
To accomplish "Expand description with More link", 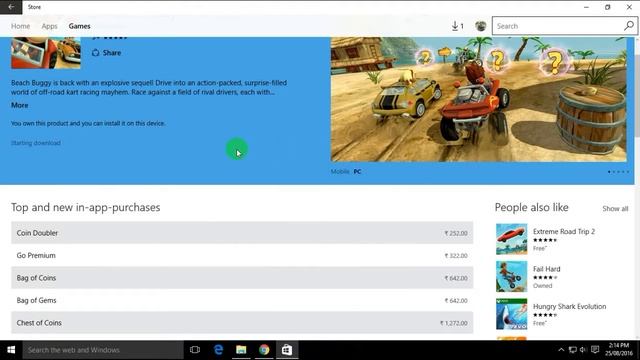I will pos(20,105).
